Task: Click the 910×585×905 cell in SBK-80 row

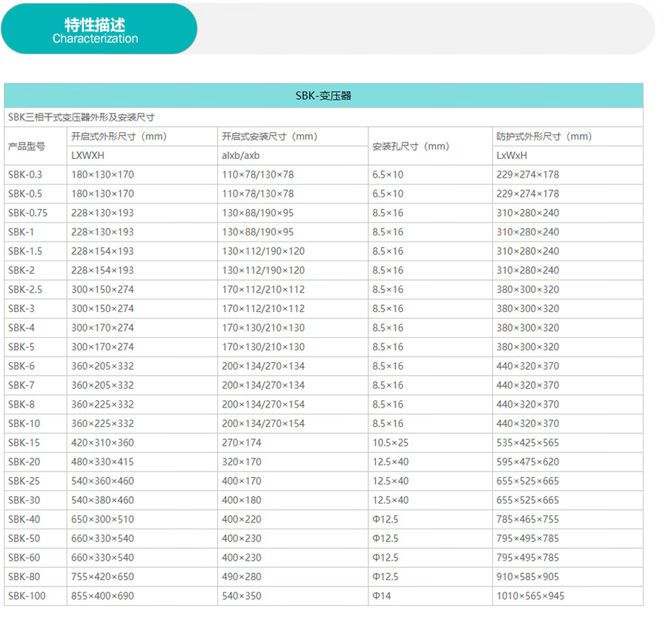Action: click(527, 577)
